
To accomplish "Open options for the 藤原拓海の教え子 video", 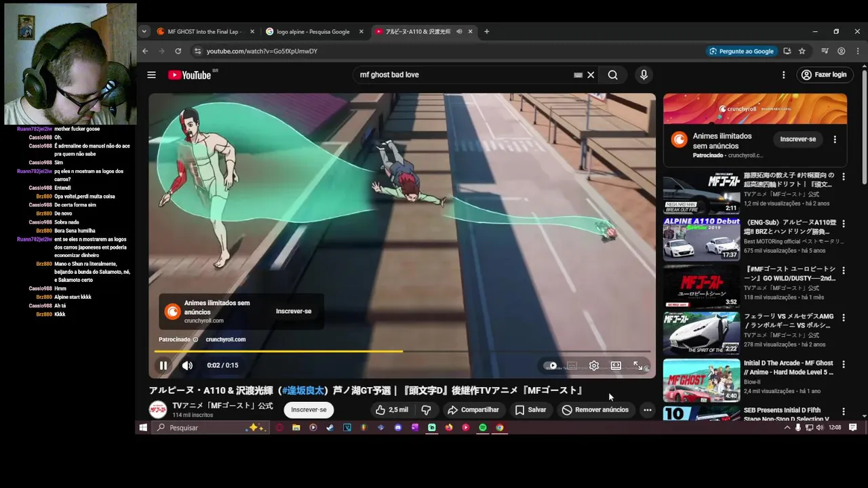I will tap(844, 176).
